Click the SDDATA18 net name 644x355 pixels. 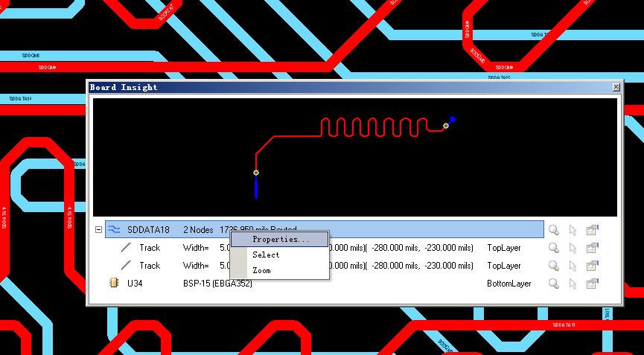coord(148,230)
